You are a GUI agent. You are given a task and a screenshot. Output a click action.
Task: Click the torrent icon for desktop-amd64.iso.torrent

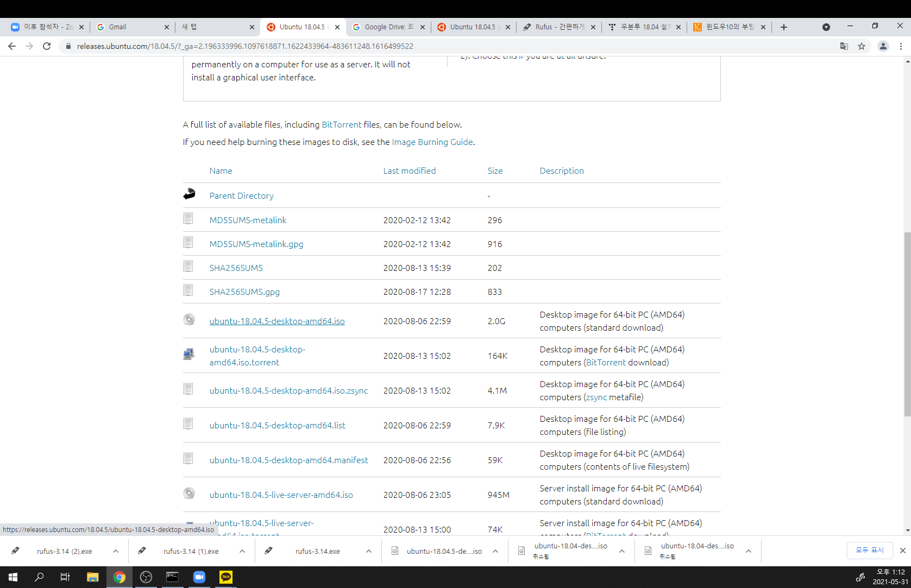coord(189,354)
